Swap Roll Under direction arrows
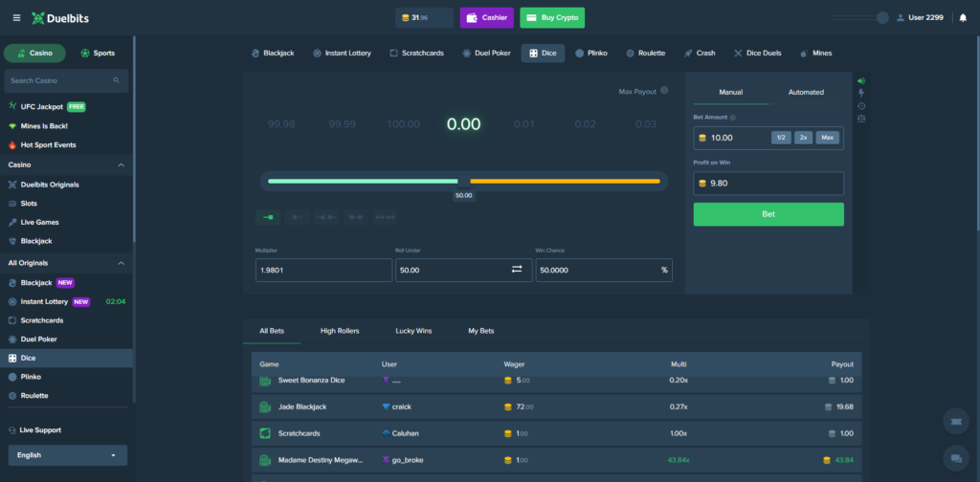The image size is (980, 482). pyautogui.click(x=517, y=269)
